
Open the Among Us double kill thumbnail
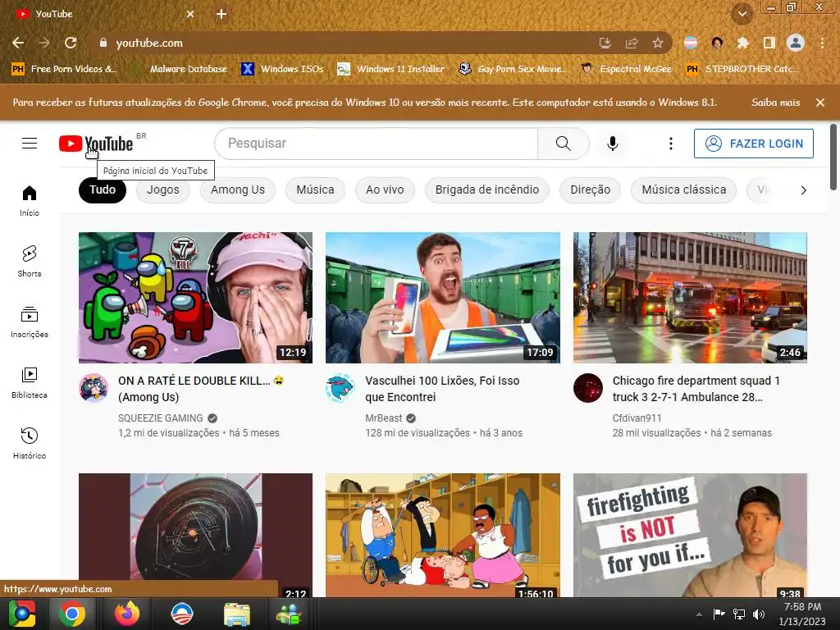[195, 297]
